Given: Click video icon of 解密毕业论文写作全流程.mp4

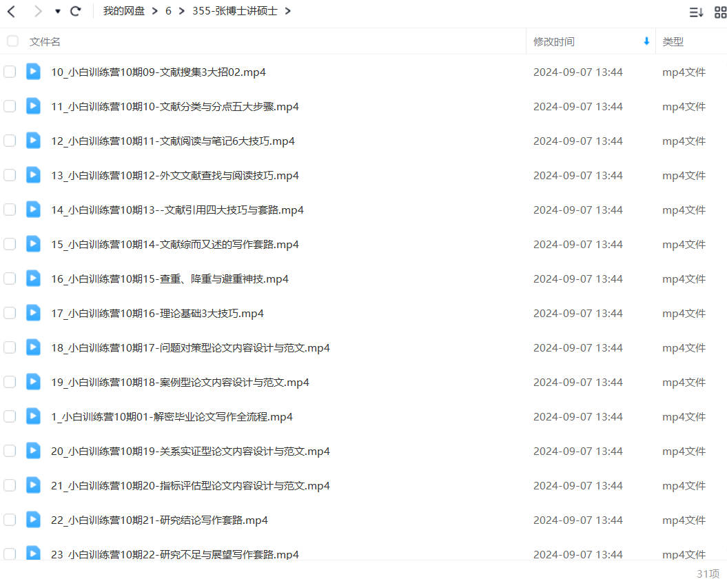Looking at the screenshot, I should [33, 416].
